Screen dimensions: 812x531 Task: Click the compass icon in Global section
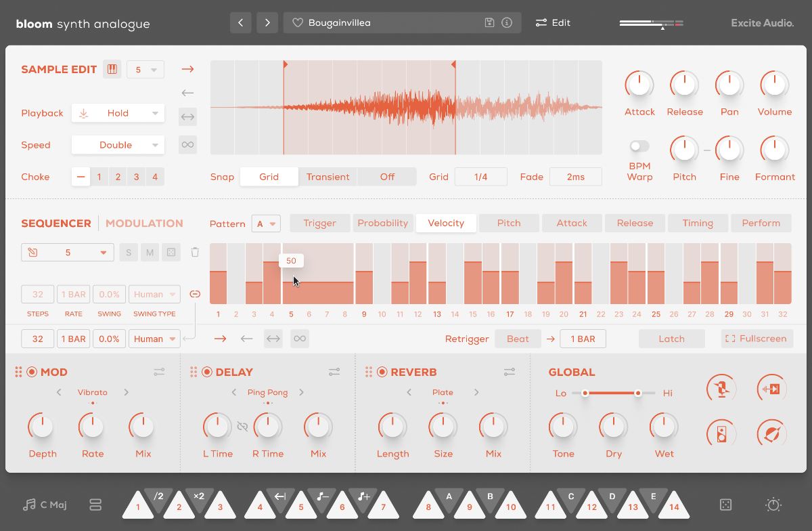click(x=772, y=433)
